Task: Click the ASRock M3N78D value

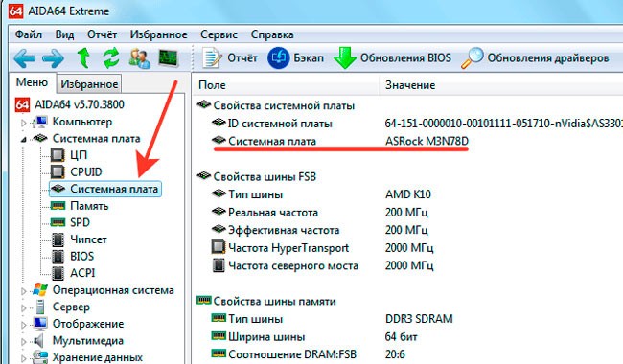Action: pos(427,141)
